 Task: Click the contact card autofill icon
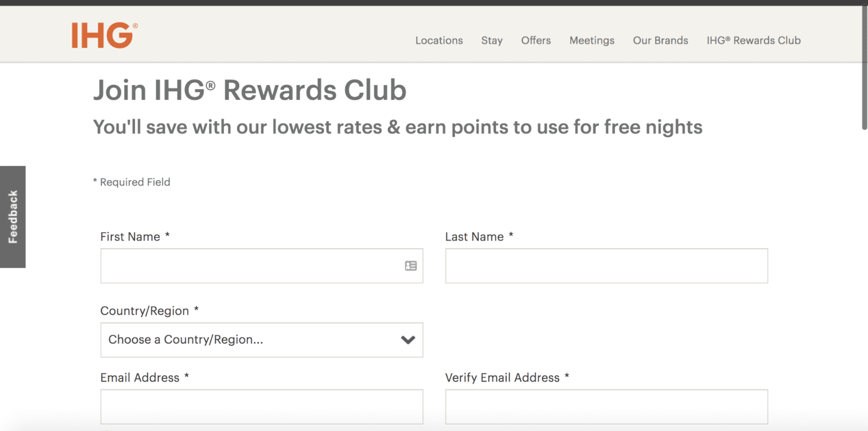[411, 266]
